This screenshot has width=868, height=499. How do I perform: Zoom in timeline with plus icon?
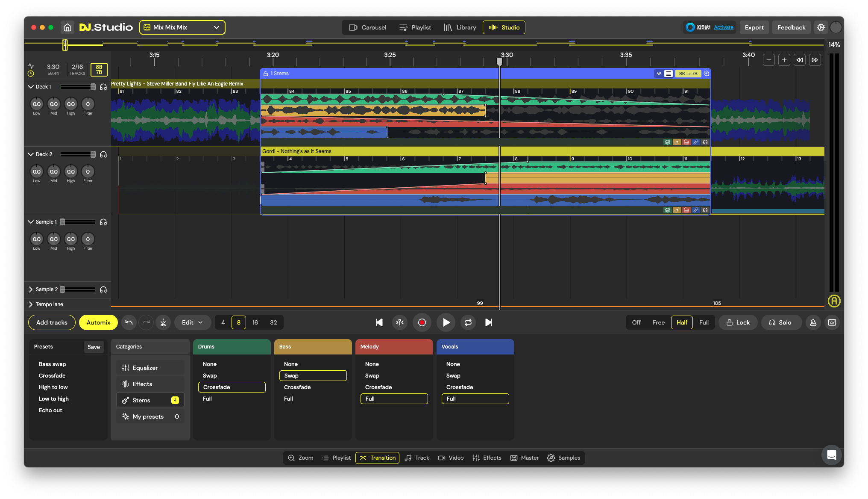784,60
